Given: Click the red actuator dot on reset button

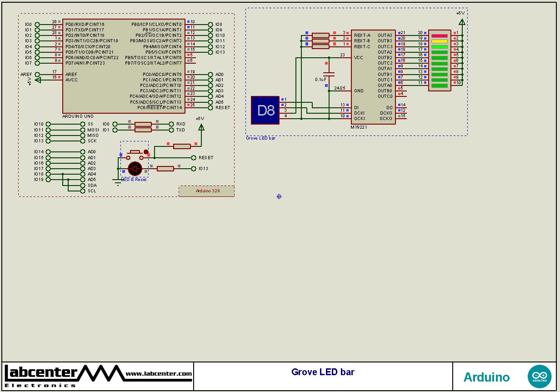Looking at the screenshot, I should tap(146, 152).
